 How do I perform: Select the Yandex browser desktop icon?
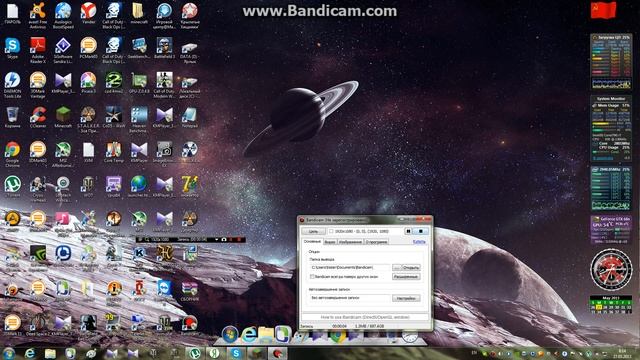click(x=88, y=13)
